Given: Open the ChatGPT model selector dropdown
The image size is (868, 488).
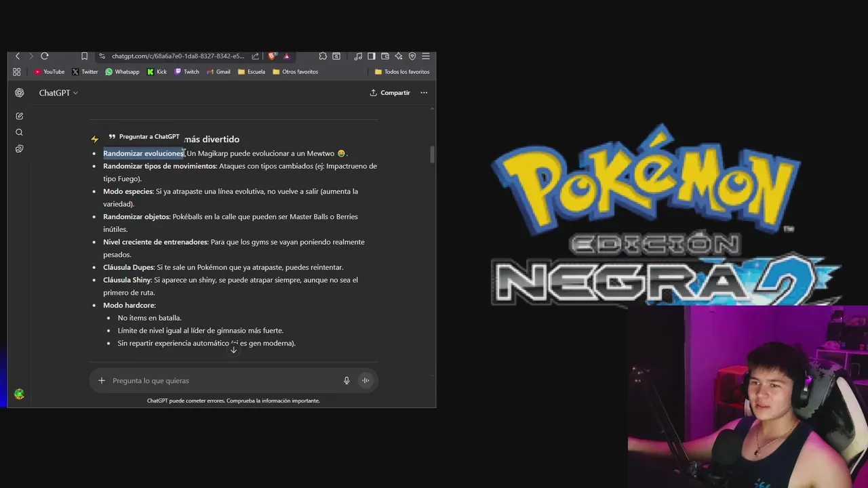Looking at the screenshot, I should coord(58,93).
